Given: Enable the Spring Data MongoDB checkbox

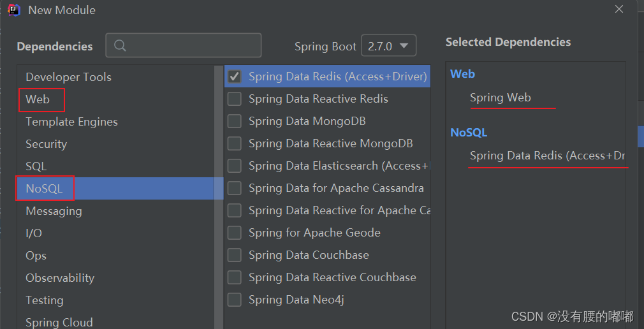Looking at the screenshot, I should (x=235, y=121).
